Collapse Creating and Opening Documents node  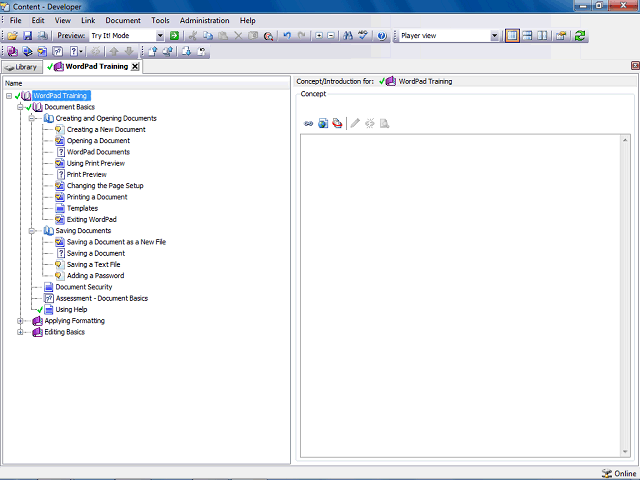coord(31,118)
